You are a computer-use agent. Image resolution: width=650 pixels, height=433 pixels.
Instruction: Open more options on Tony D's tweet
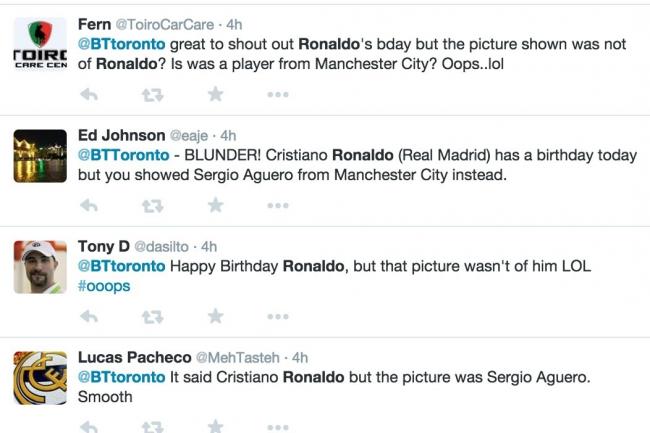(x=278, y=316)
